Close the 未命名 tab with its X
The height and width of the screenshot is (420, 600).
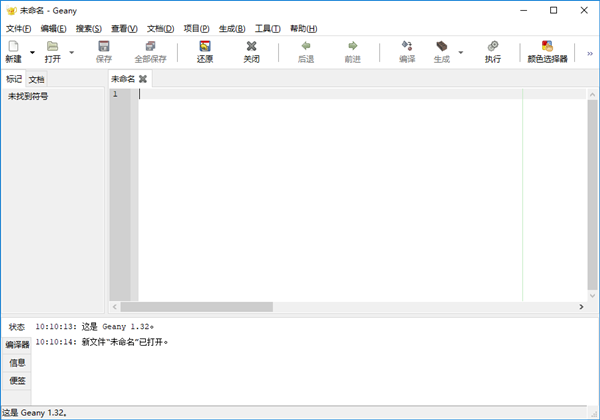coord(143,79)
